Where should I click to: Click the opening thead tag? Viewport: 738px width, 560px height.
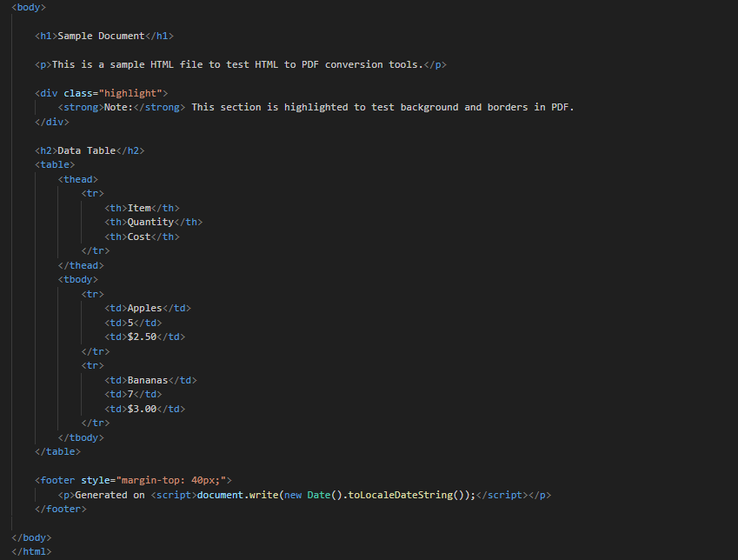[78, 179]
